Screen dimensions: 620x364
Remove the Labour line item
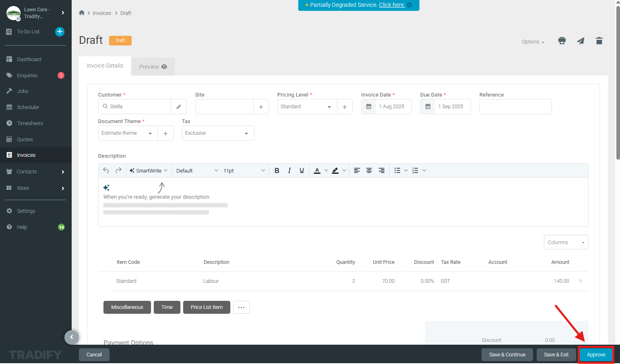click(581, 281)
